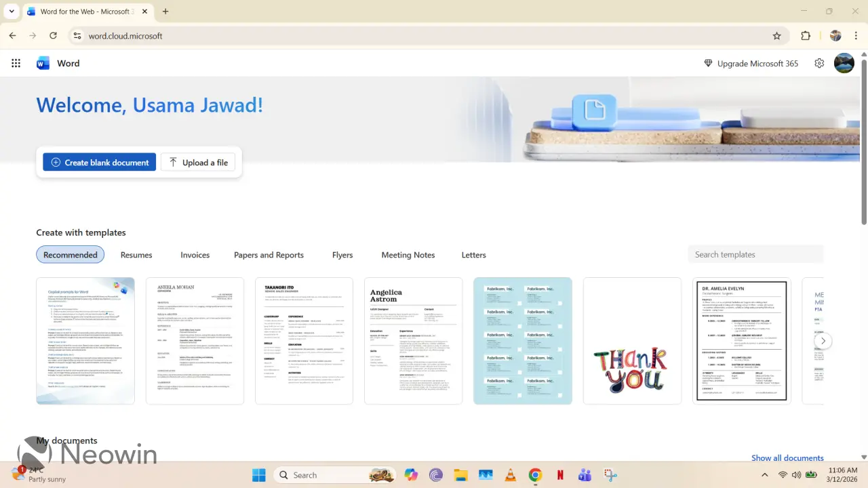Open the account profile picture menu
868x488 pixels.
pyautogui.click(x=844, y=63)
